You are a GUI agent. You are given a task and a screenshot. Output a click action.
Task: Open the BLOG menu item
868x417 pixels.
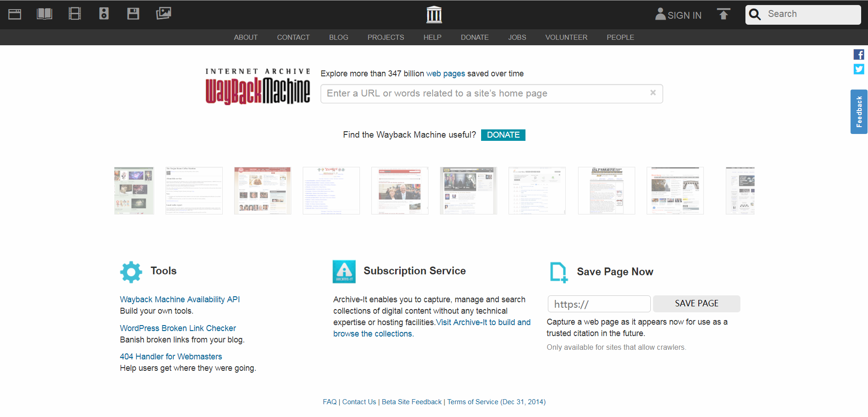(x=338, y=37)
